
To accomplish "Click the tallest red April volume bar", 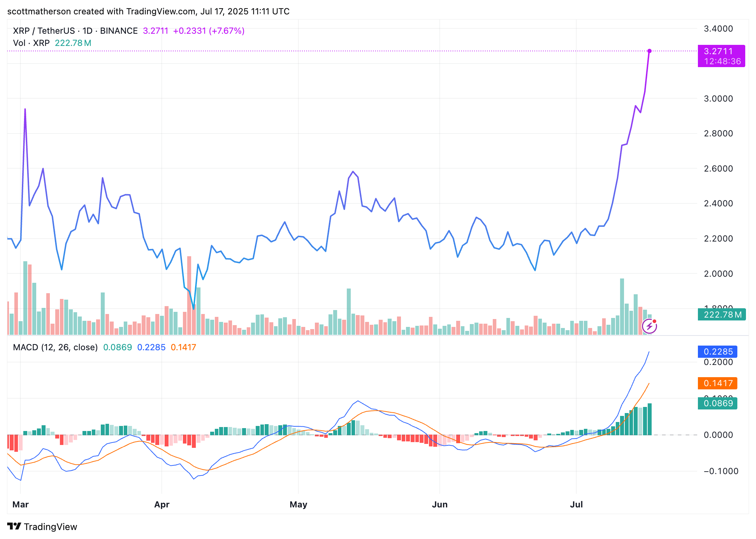I will (189, 295).
